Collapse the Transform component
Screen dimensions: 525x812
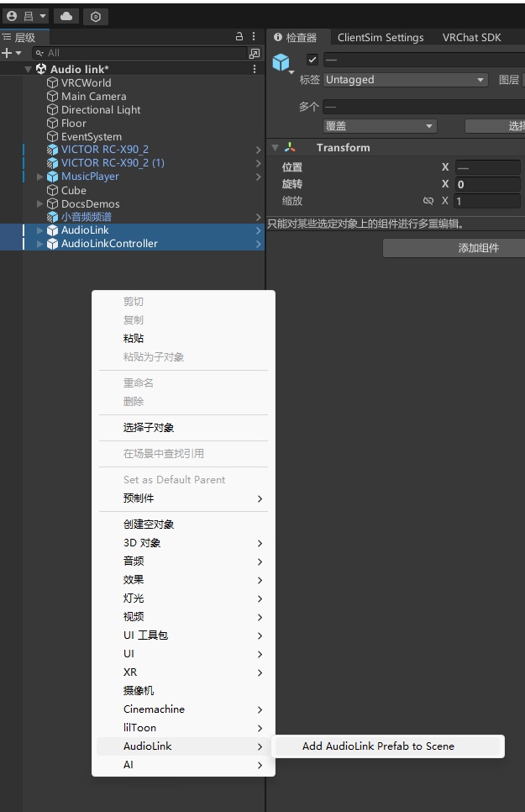tap(275, 148)
